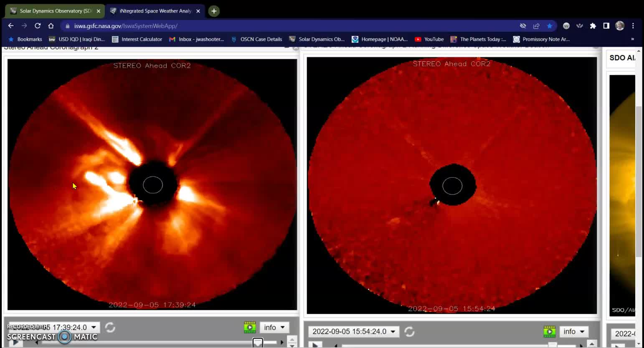Refresh the right running difference panel
The height and width of the screenshot is (348, 644).
[410, 332]
